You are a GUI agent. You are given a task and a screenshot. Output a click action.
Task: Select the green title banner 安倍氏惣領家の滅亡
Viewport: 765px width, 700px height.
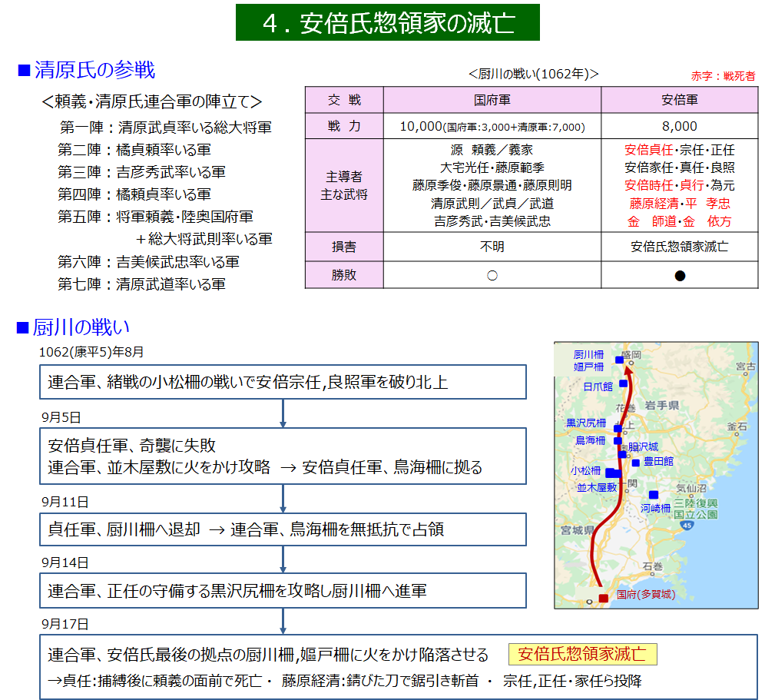[387, 23]
